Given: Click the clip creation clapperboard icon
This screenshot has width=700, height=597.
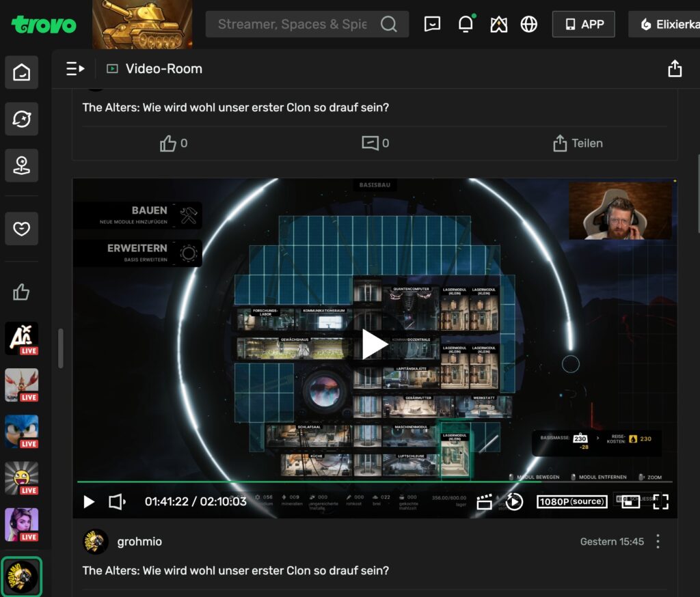Looking at the screenshot, I should (485, 502).
